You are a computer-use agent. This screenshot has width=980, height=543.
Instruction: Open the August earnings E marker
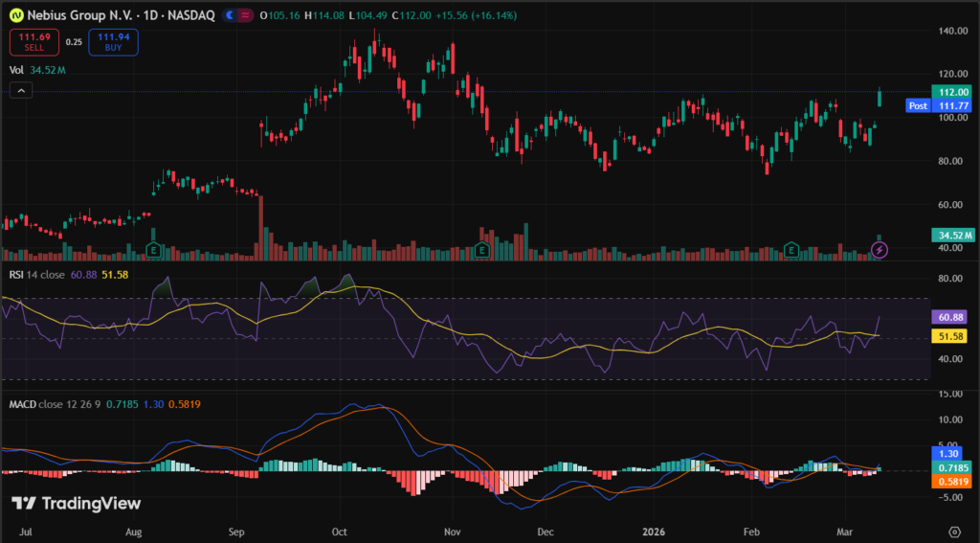tap(152, 250)
